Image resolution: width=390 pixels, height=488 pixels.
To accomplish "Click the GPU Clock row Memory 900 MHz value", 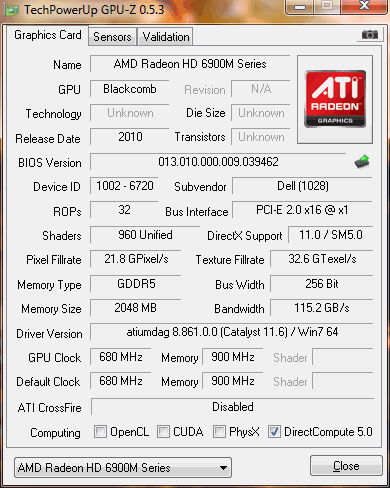I will pyautogui.click(x=233, y=357).
